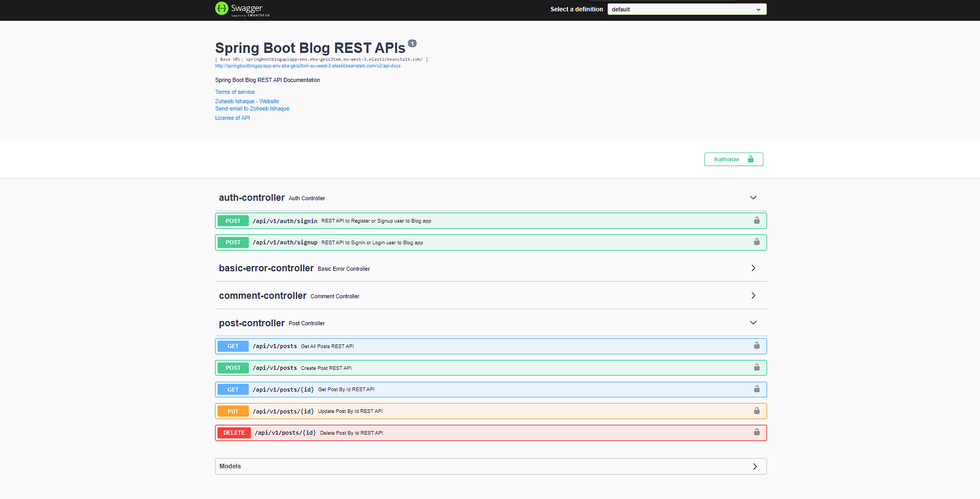
Task: Click lock icon on Get Post By Id row
Action: 757,389
